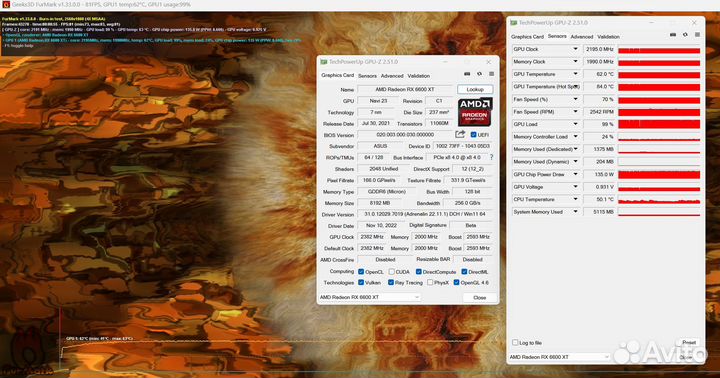Open the GPU Temperature sensor dropdown

pos(575,74)
